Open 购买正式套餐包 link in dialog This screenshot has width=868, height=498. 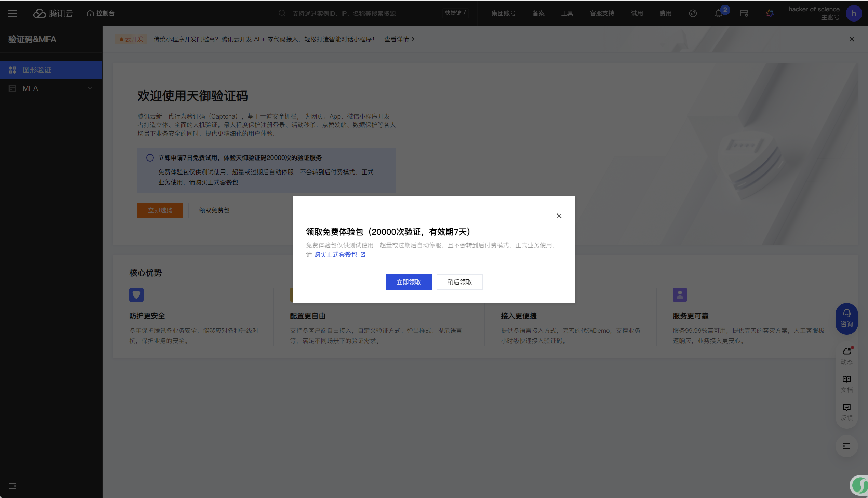[335, 254]
